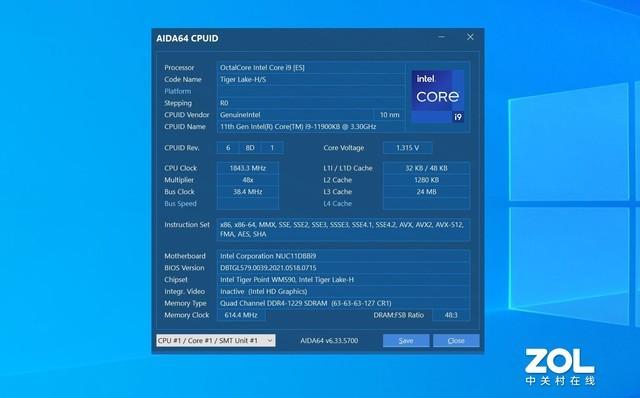Screen dimensions: 640x398
Task: Select the CPUID Name field value
Action: [x=311, y=127]
